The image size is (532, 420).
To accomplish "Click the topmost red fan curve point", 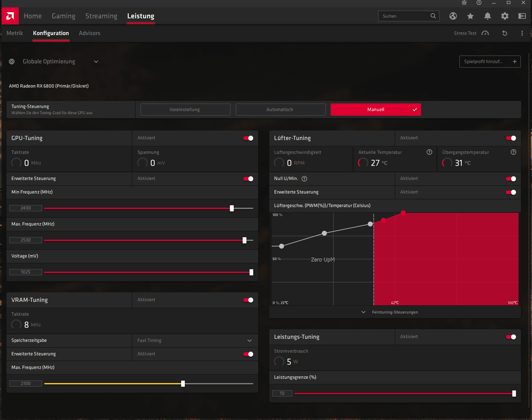I will (x=403, y=213).
